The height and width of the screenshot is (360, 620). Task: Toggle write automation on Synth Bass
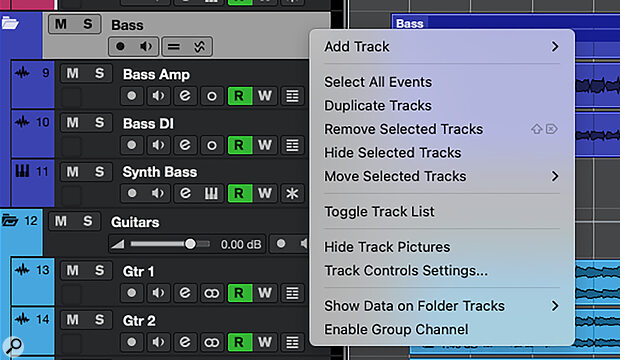265,193
